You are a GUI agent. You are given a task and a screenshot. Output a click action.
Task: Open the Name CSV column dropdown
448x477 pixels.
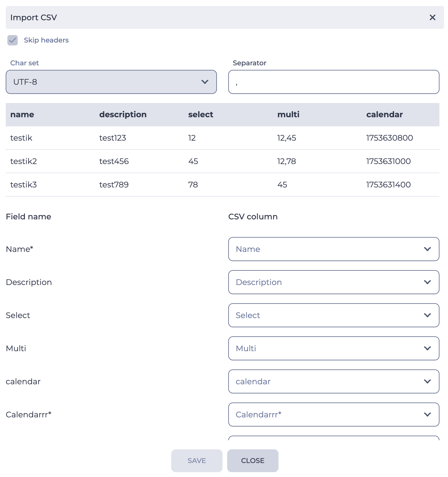(x=334, y=249)
